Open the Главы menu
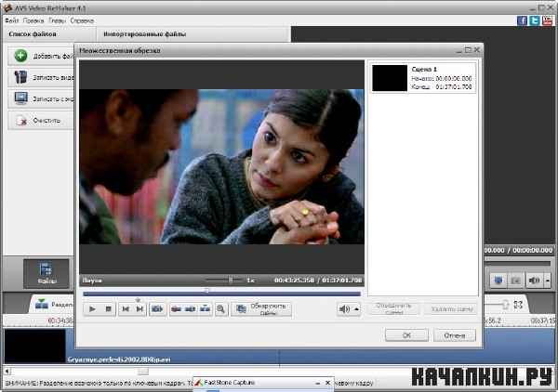Screen dimensions: 558x392 click(57, 20)
